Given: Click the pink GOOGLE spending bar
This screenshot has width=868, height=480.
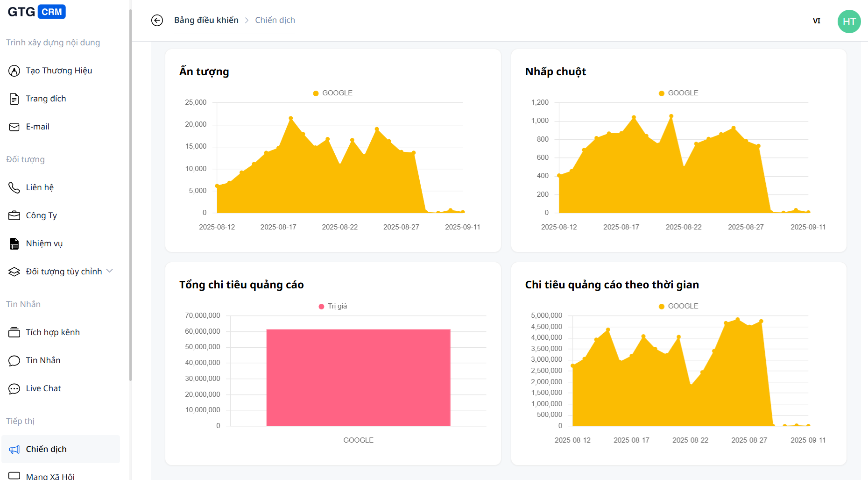Looking at the screenshot, I should 358,377.
